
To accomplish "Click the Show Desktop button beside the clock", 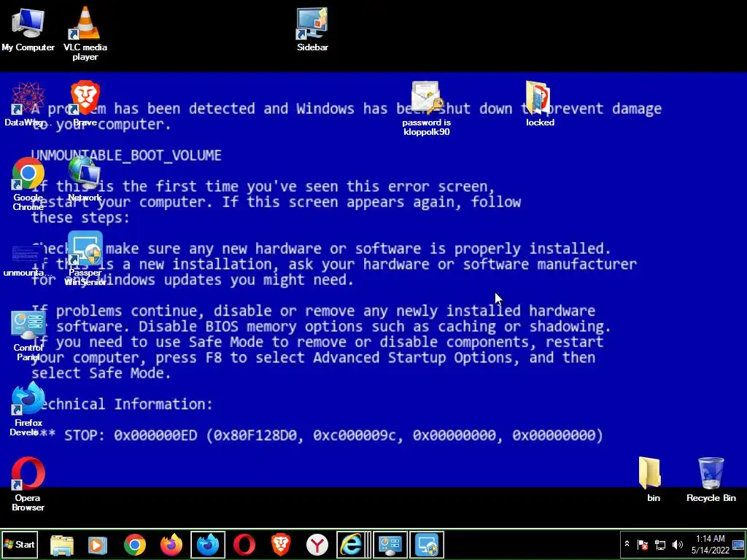I will click(x=738, y=544).
